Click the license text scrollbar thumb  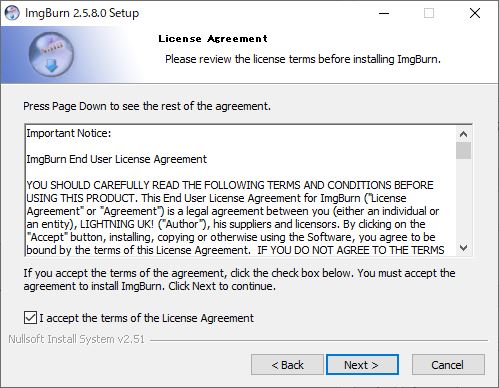click(463, 150)
